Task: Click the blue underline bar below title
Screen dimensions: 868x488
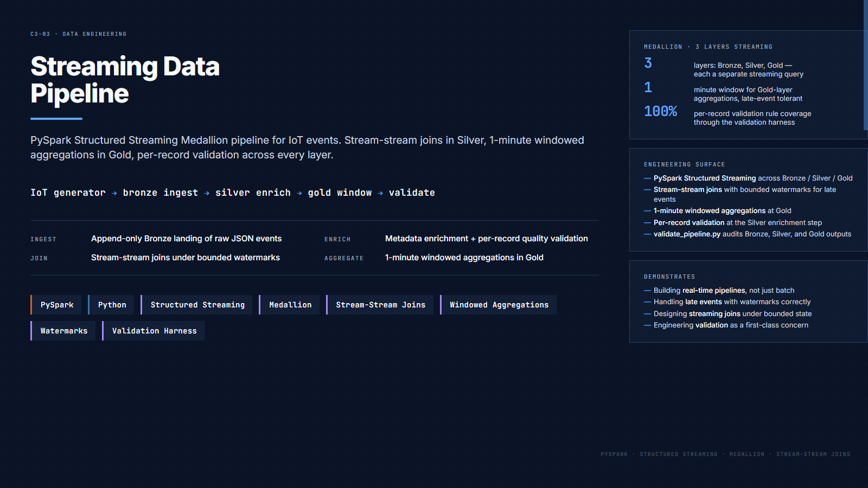Action: click(56, 118)
